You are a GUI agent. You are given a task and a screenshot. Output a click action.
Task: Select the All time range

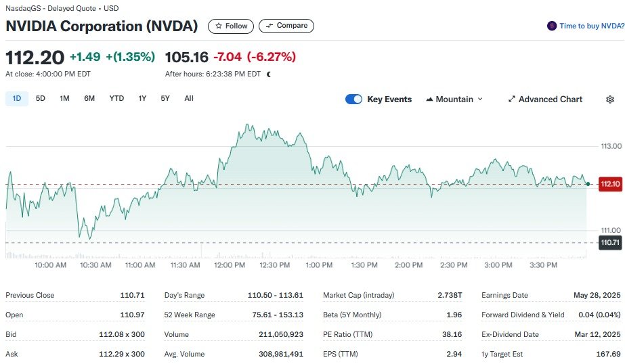[x=189, y=99]
